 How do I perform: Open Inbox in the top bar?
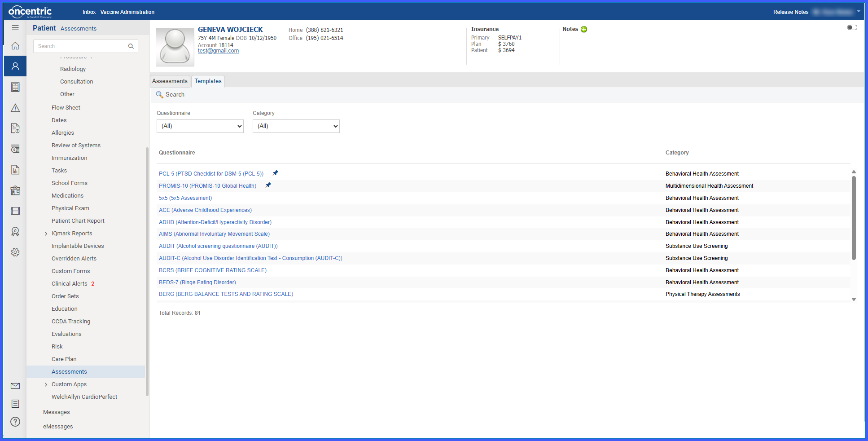pyautogui.click(x=89, y=12)
